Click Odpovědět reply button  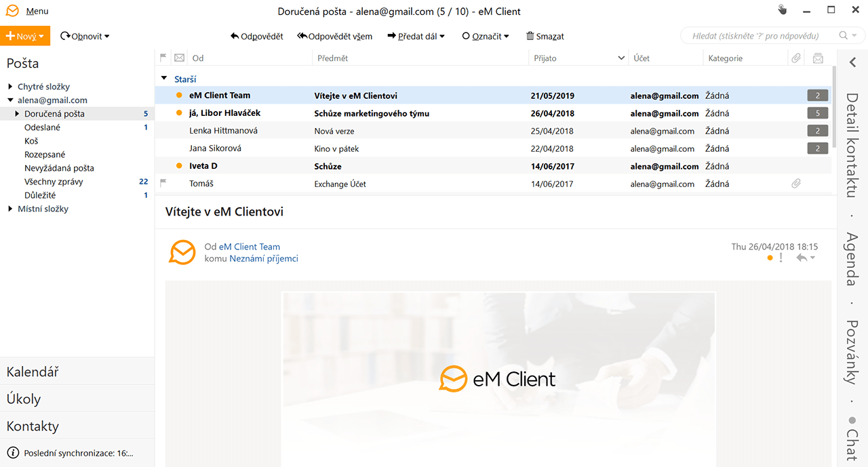(x=257, y=37)
